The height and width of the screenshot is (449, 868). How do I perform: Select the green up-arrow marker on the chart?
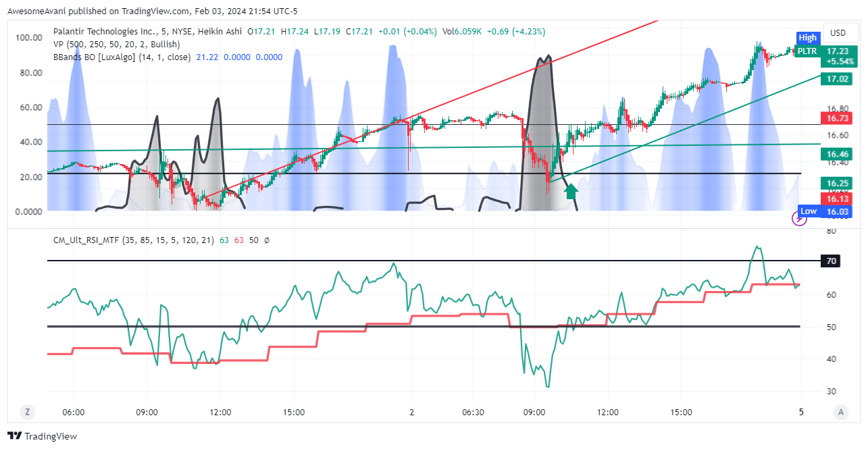point(571,191)
